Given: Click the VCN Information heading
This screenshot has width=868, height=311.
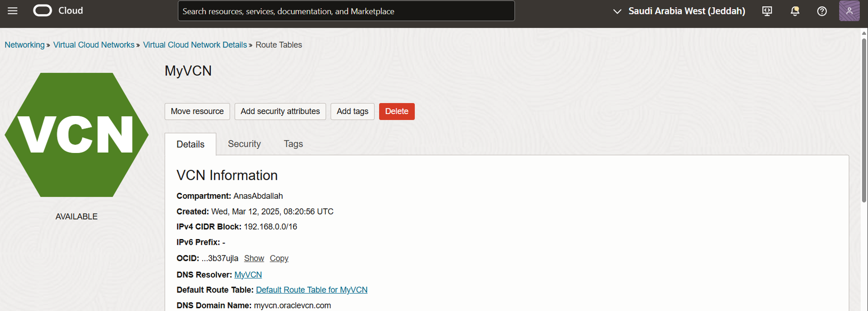Looking at the screenshot, I should pos(227,175).
